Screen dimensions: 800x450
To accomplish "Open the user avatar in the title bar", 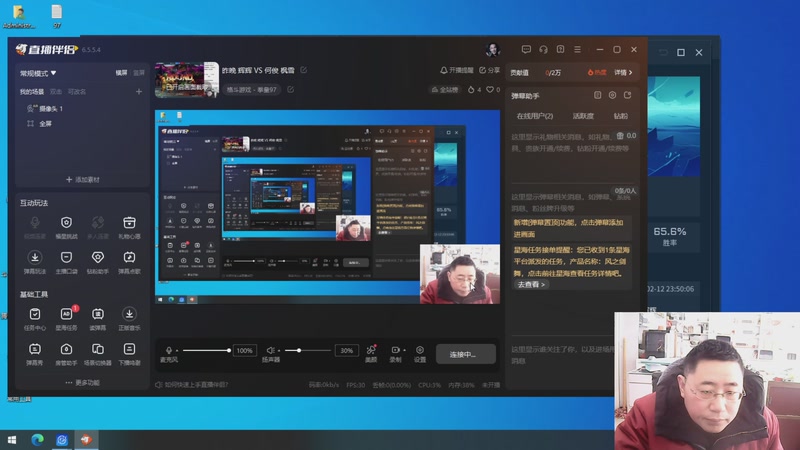I will (x=492, y=49).
